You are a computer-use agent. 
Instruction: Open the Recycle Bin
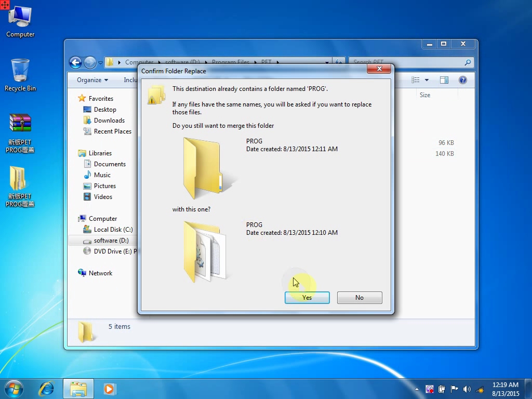(x=20, y=75)
